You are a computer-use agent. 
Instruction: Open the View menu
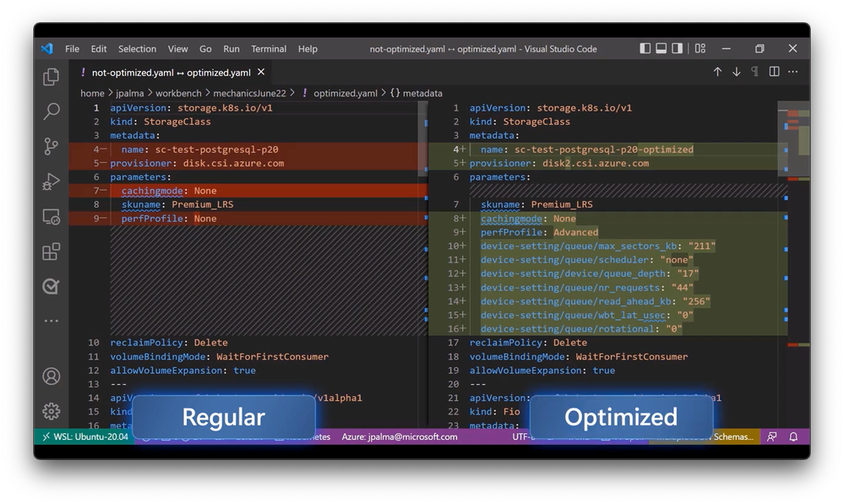177,49
